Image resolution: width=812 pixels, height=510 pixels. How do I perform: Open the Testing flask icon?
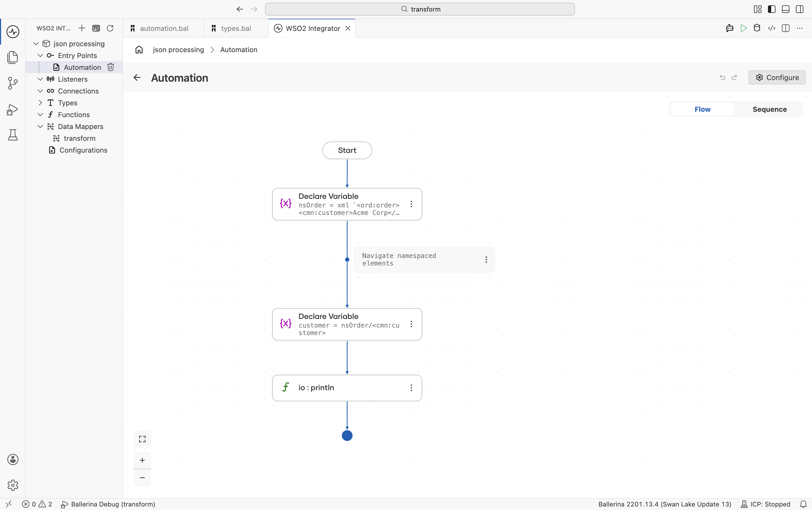click(13, 135)
